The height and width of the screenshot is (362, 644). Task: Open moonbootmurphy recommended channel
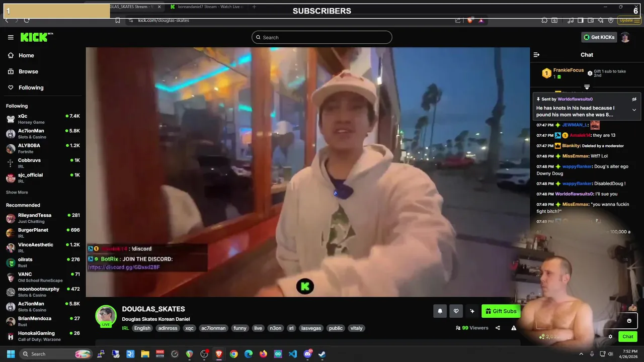click(43, 292)
